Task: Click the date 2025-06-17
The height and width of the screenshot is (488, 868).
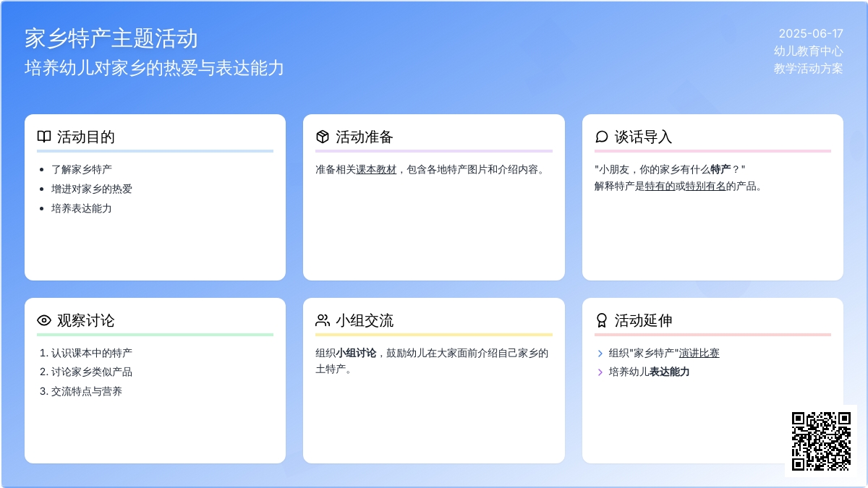Action: (811, 34)
